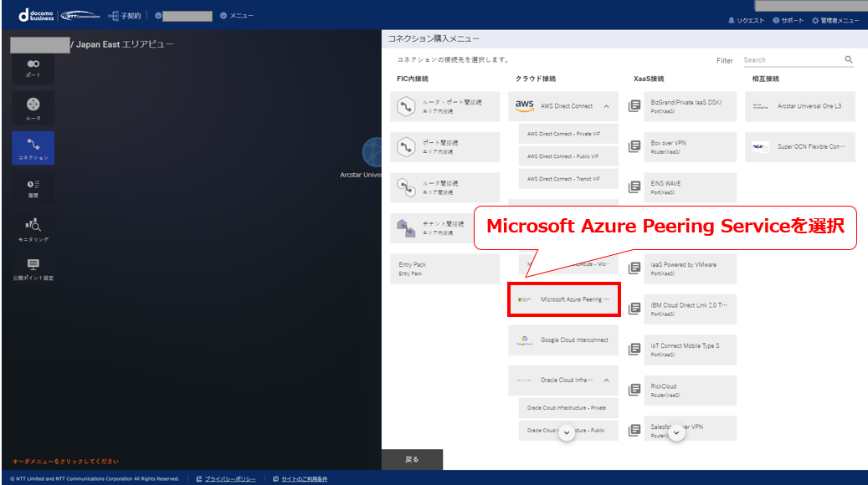This screenshot has width=868, height=485.
Task: Click the scroll-down arrow under XaaS connections
Action: coord(676,432)
